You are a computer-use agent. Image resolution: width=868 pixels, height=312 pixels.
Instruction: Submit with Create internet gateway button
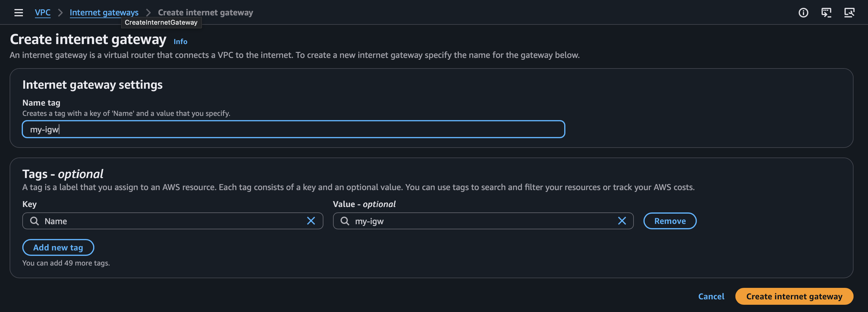point(794,296)
